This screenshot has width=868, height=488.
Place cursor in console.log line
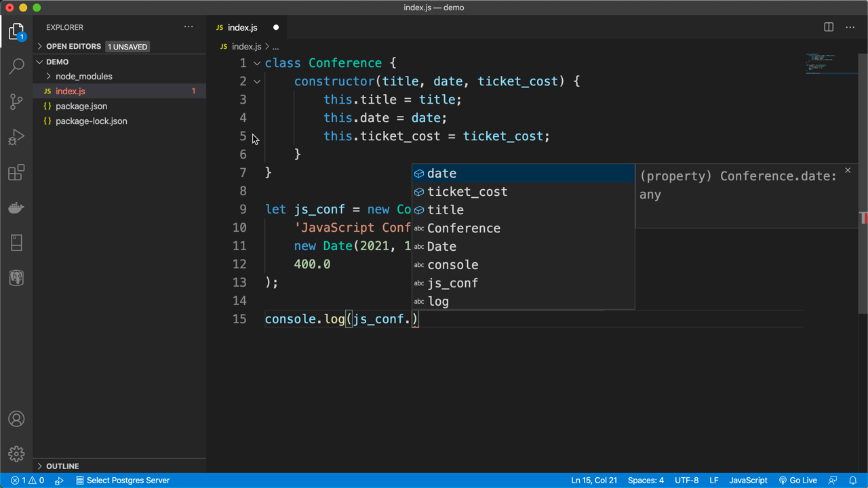point(342,319)
